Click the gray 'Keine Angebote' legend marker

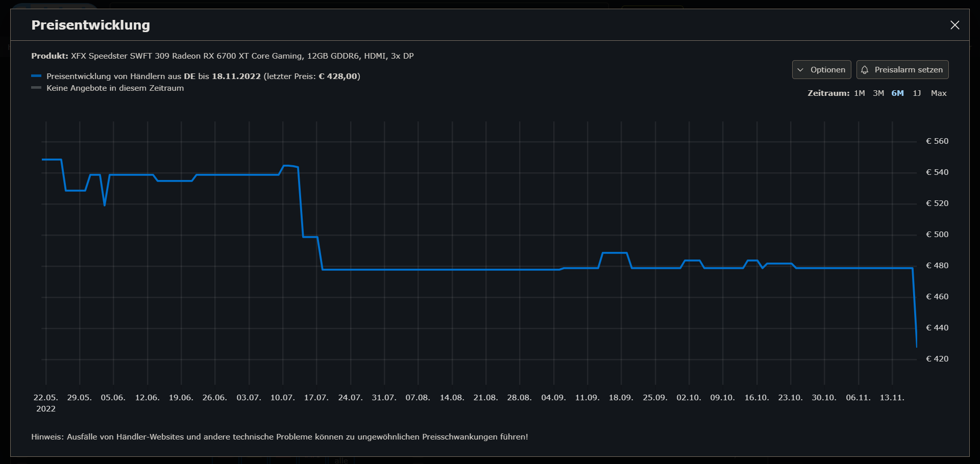coord(36,88)
